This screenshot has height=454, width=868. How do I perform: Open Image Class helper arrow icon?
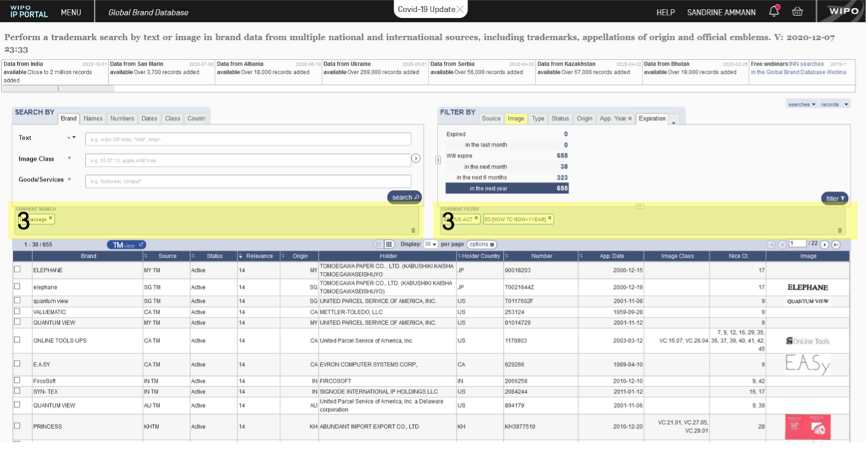point(416,158)
